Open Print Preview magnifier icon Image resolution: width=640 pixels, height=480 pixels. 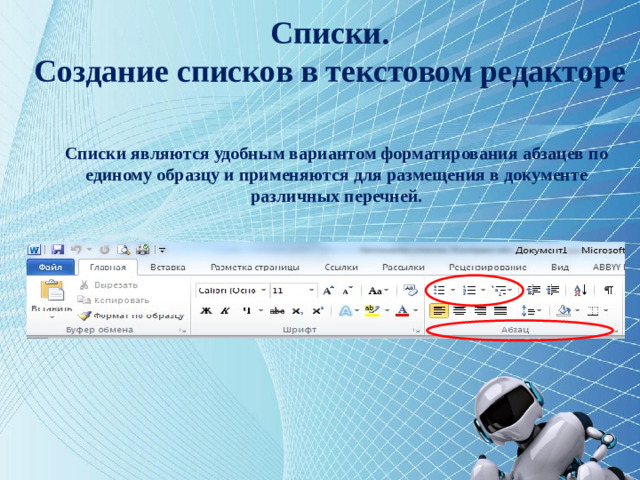click(x=124, y=250)
